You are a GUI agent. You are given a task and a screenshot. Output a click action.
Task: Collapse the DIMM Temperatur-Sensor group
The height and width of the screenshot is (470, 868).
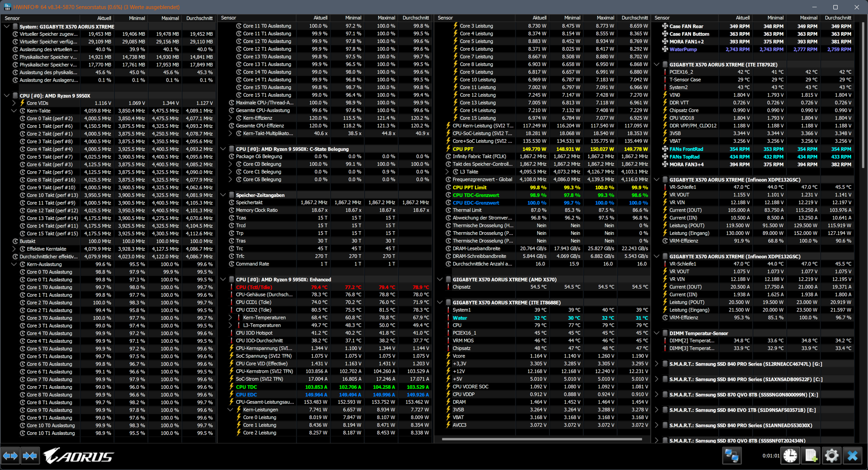click(x=657, y=333)
